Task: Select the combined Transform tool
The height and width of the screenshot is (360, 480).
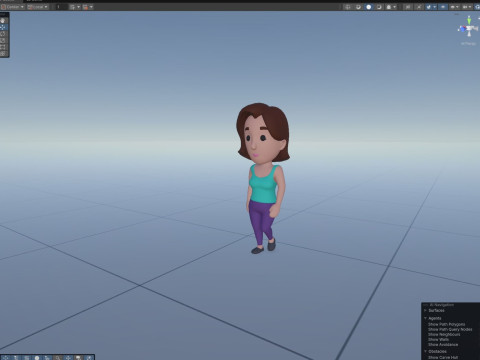Action: (x=3, y=53)
